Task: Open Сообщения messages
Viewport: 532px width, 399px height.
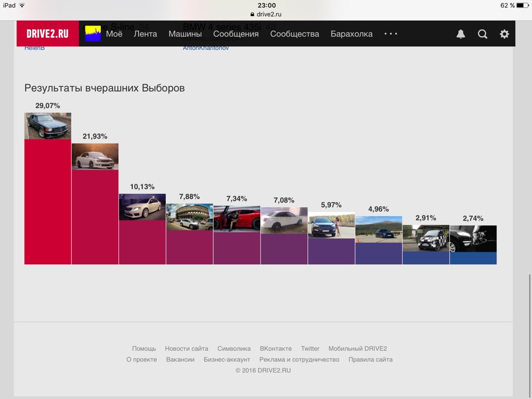Action: [236, 34]
